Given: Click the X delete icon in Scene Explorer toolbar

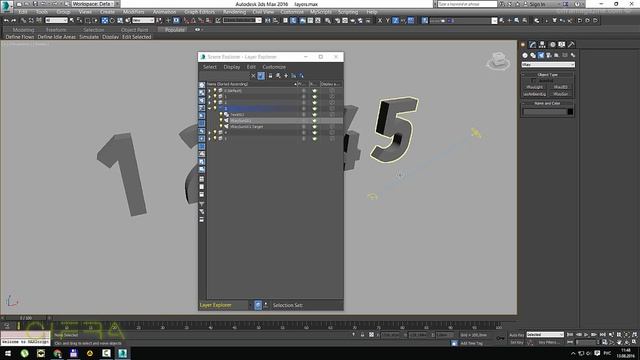Looking at the screenshot, I should [x=253, y=76].
